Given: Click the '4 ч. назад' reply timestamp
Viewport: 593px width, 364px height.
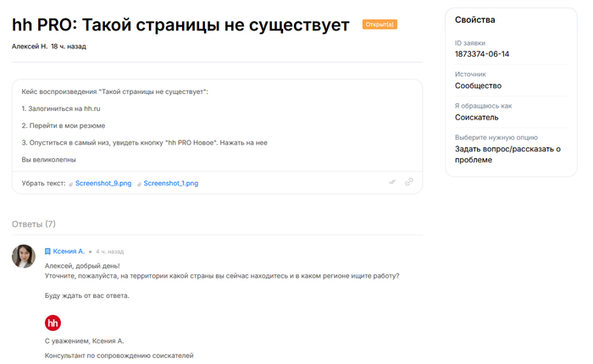Looking at the screenshot, I should click(109, 251).
